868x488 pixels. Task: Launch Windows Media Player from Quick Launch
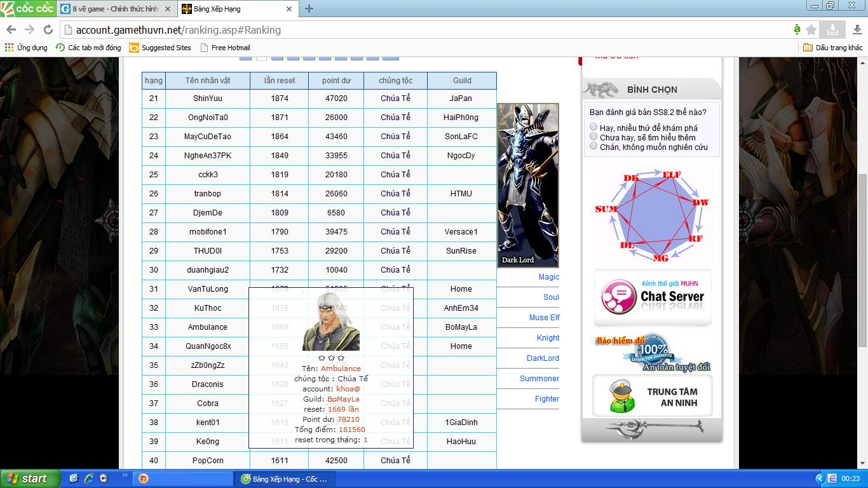103,478
